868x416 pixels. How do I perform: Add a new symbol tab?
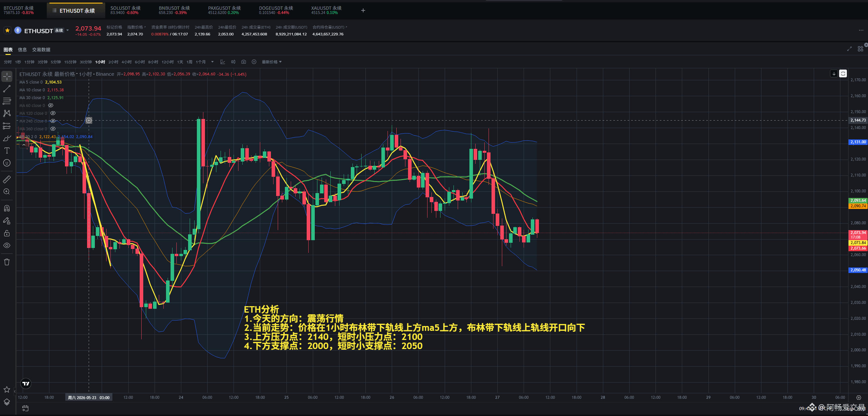tap(363, 10)
